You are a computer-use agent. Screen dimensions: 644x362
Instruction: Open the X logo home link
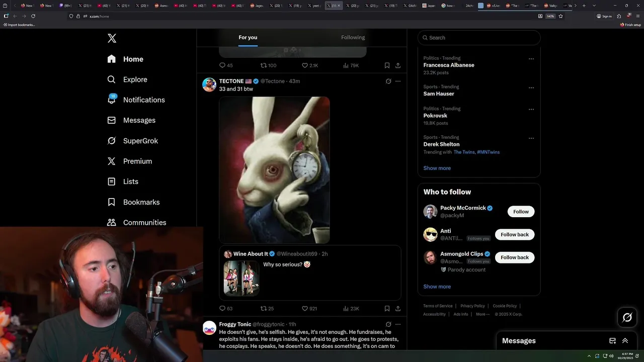coord(112,38)
